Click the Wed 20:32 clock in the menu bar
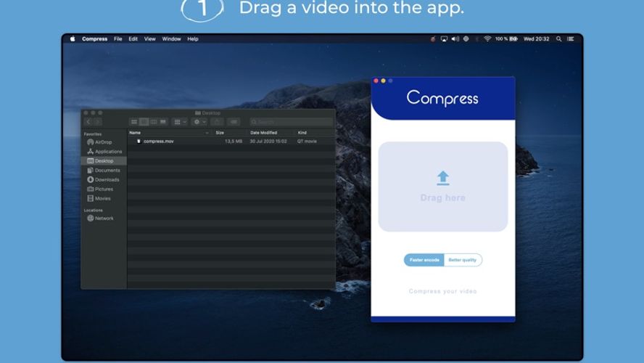 536,38
